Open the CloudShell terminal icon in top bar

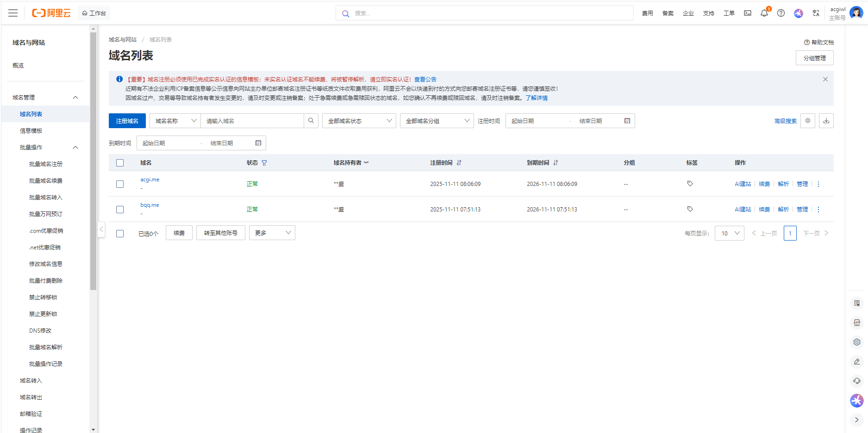tap(747, 13)
